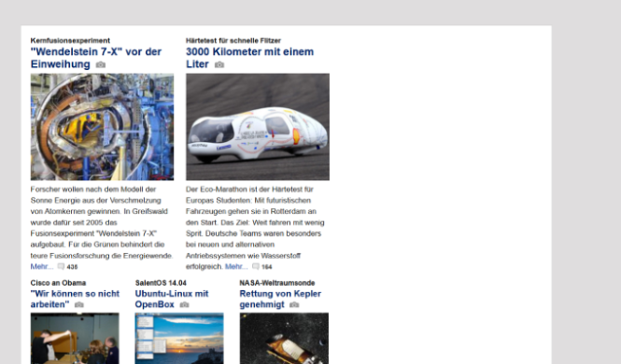Click the SalentOS 14.04 kicker text
Viewport: 621px width, 364px height.
pos(161,283)
